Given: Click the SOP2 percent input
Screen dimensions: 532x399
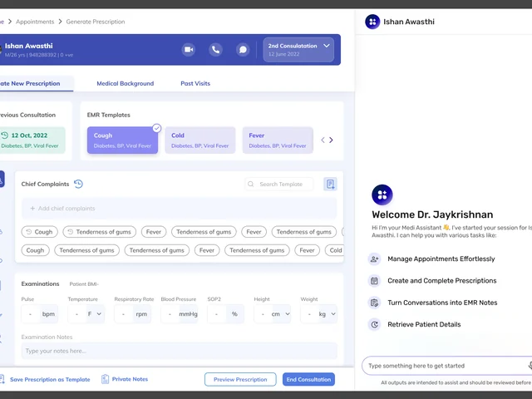Looking at the screenshot, I should pyautogui.click(x=225, y=314).
